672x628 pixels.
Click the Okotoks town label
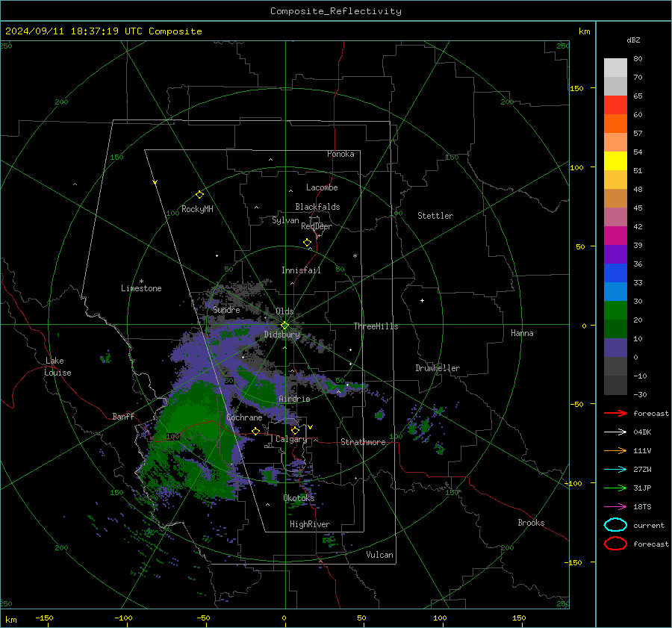(x=299, y=498)
